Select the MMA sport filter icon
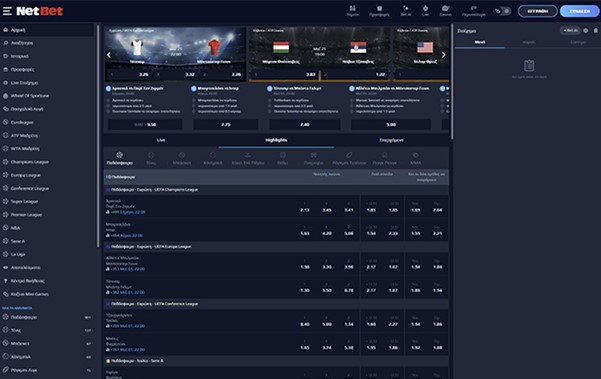 pyautogui.click(x=415, y=158)
